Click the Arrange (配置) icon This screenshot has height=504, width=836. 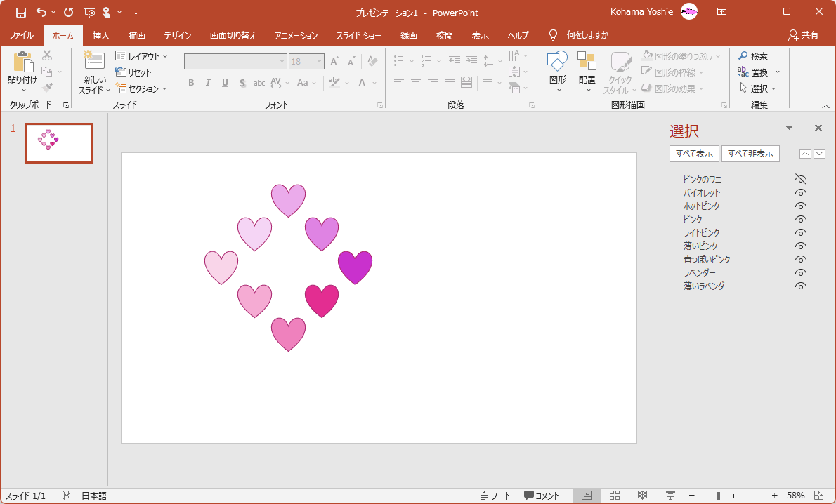[587, 62]
